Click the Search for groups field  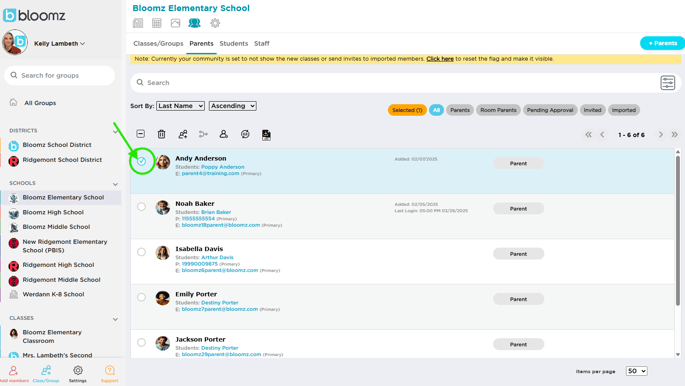[x=59, y=76]
